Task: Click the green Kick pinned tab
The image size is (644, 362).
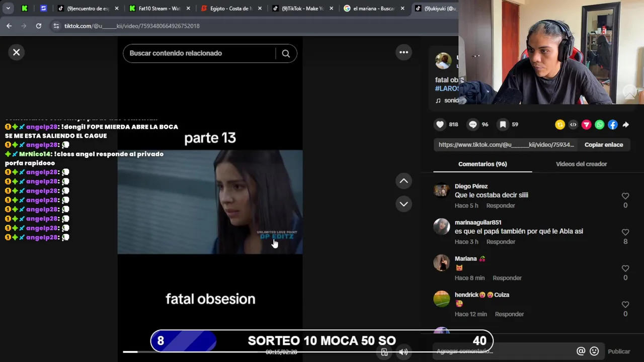Action: coord(25,9)
